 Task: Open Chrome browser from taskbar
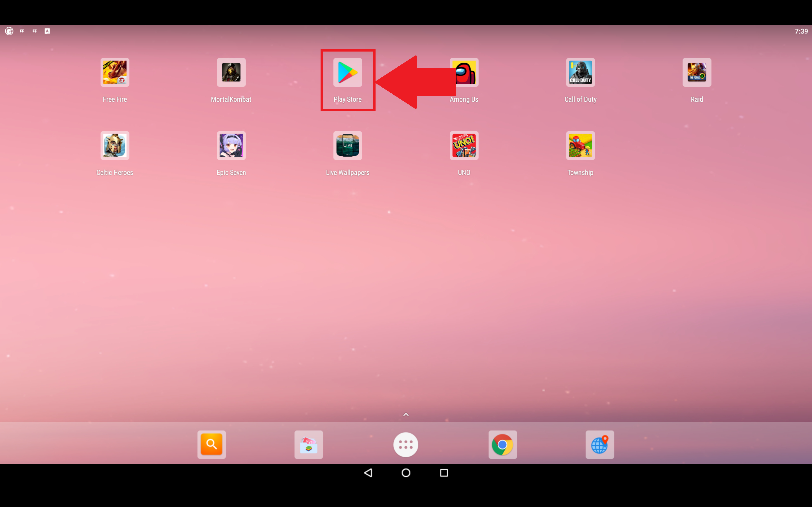point(502,444)
